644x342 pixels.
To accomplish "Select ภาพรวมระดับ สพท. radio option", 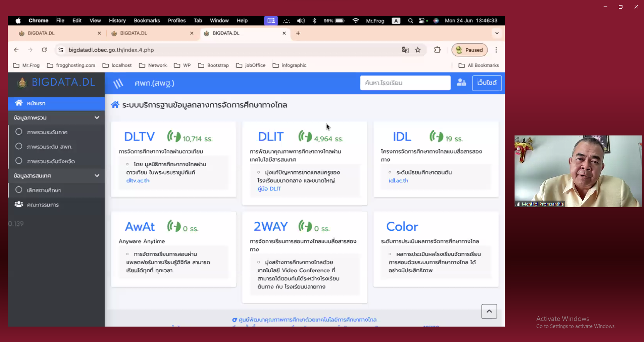I will point(19,147).
